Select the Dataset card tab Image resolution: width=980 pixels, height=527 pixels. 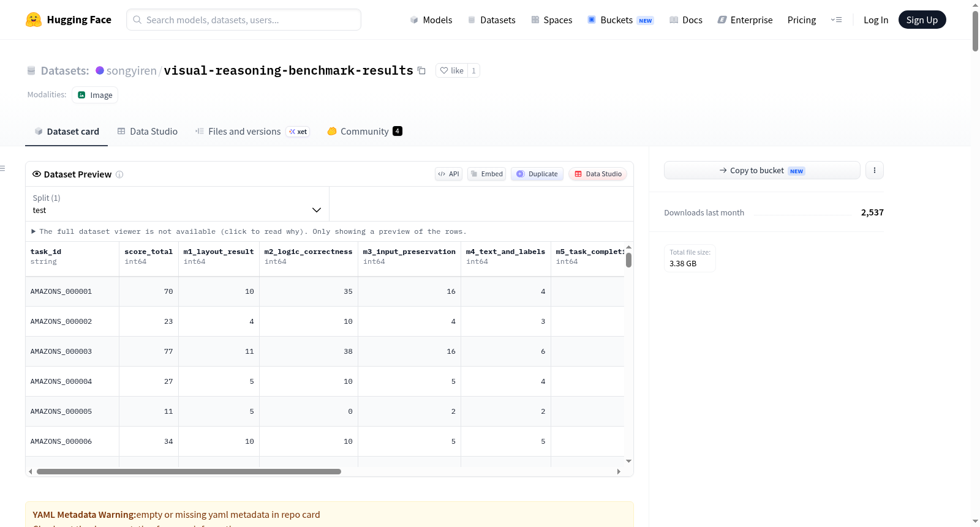(67, 132)
